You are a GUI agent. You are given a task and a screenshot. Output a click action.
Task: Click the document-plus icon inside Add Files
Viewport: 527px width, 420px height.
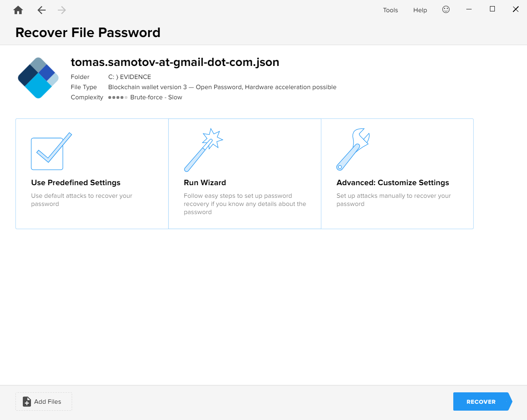[27, 401]
